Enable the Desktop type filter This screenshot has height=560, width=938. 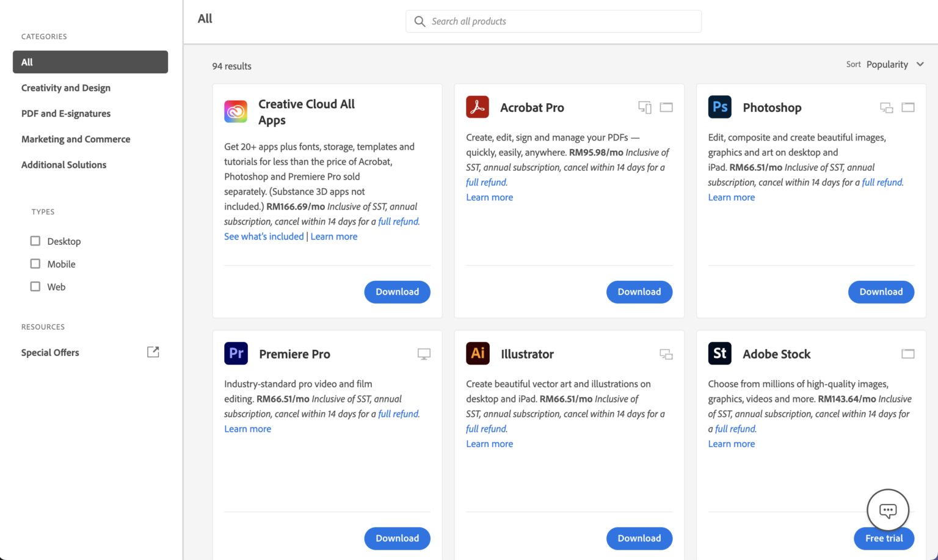pyautogui.click(x=35, y=241)
